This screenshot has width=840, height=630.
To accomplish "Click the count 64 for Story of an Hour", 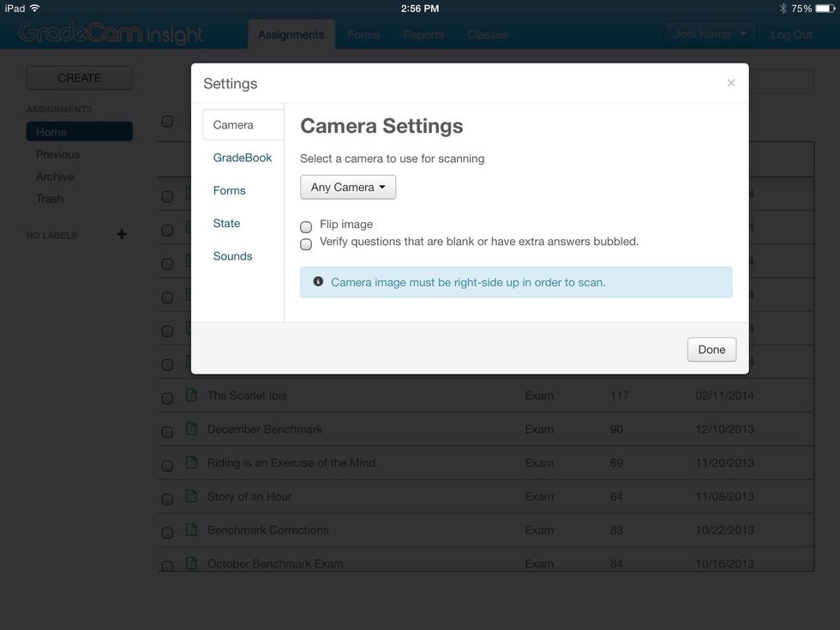I will click(x=616, y=496).
